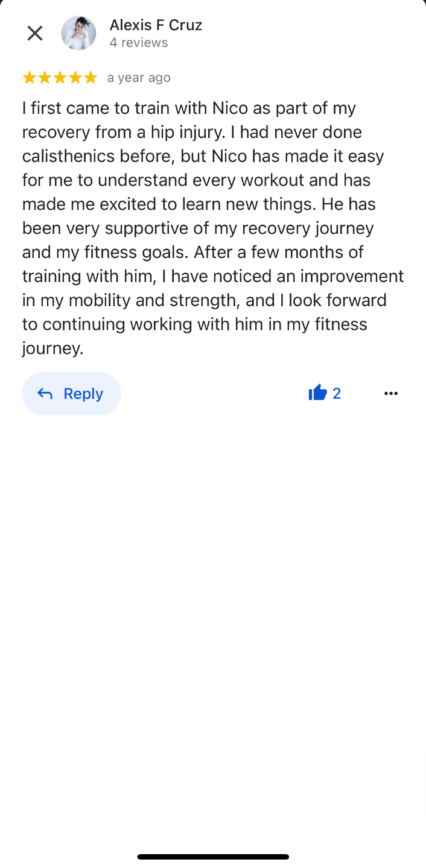Image resolution: width=426 pixels, height=868 pixels.
Task: Click the fourth gold rating star
Action: [x=75, y=77]
